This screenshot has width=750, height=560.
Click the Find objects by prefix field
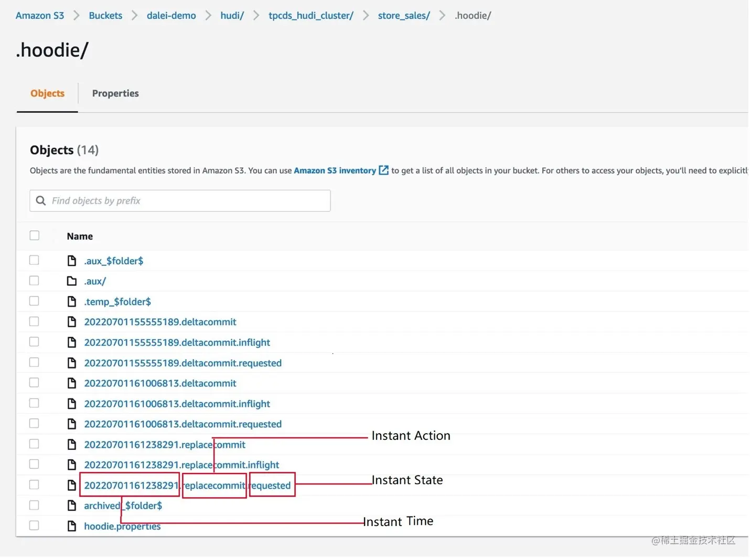180,201
